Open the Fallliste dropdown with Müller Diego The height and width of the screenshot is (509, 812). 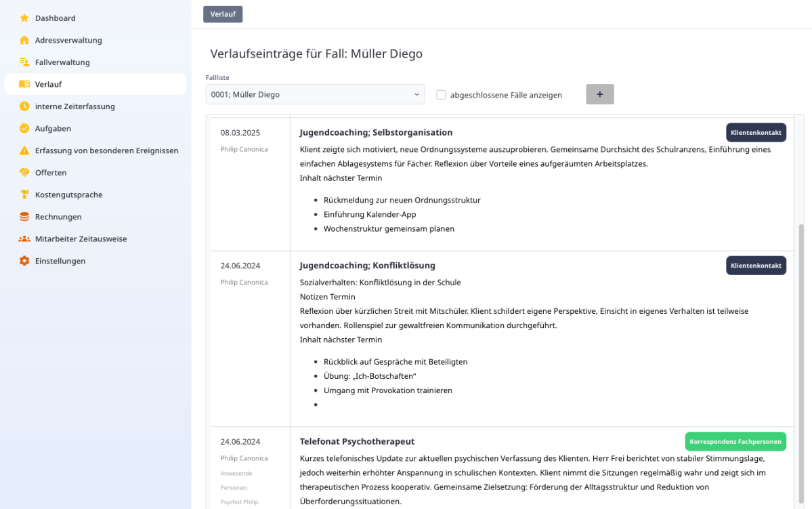pyautogui.click(x=315, y=94)
